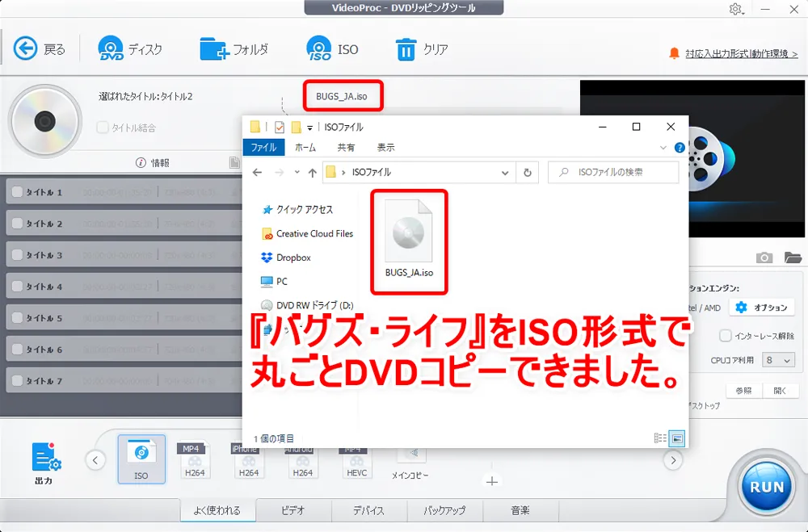
Task: Select the Android H264 output format
Action: click(x=302, y=460)
